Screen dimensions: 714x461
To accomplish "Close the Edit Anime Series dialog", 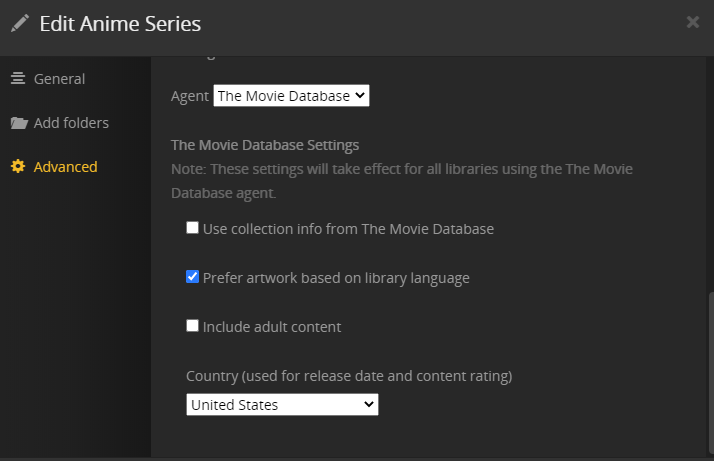I will click(x=692, y=22).
